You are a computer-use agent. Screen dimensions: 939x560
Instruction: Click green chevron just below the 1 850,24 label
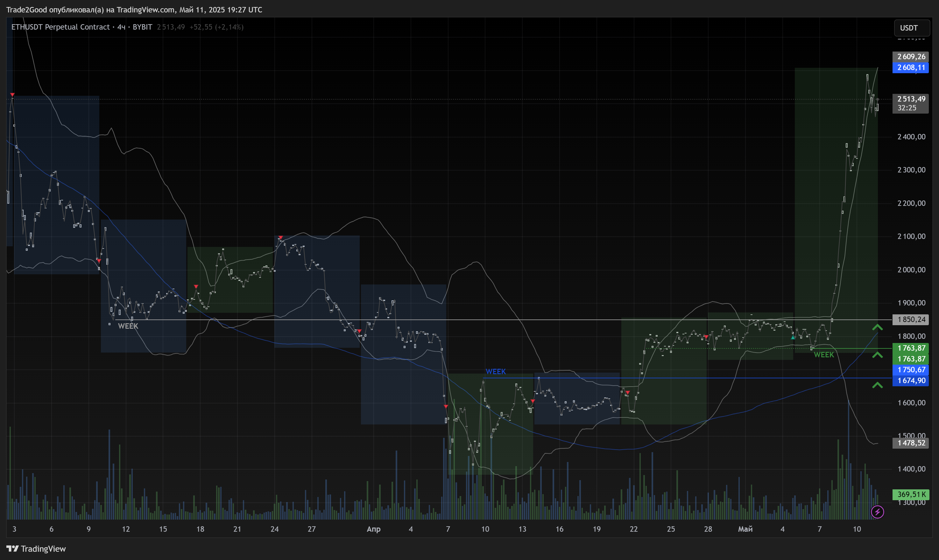877,327
